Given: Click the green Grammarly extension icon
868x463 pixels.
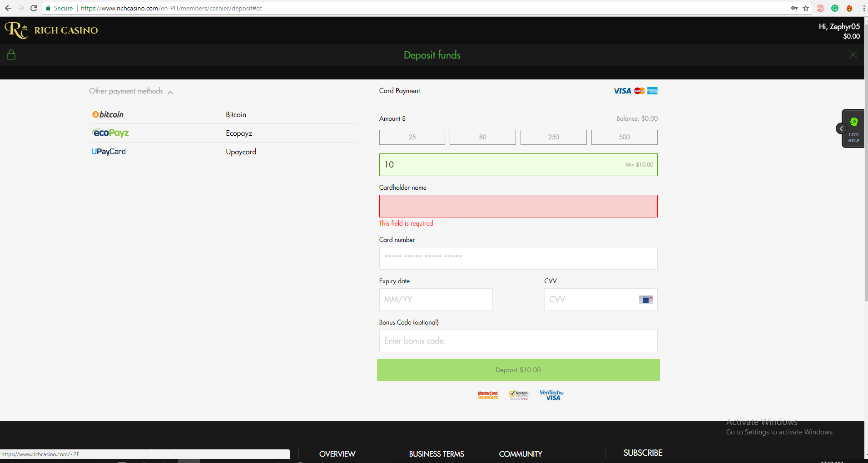Looking at the screenshot, I should click(835, 8).
